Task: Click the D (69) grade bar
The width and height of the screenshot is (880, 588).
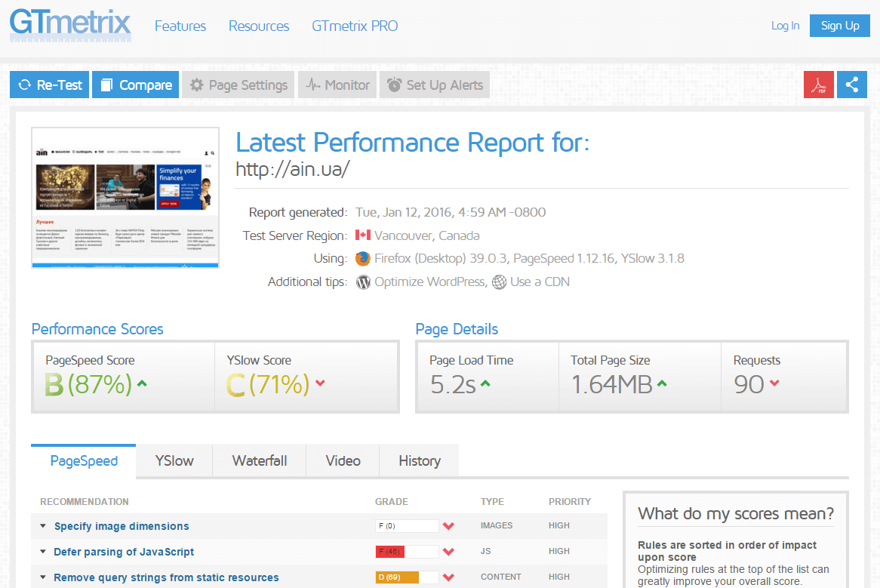Action: pos(407,577)
